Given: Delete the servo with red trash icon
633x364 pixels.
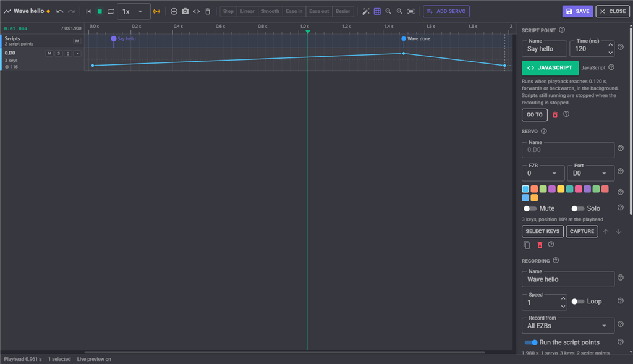Looking at the screenshot, I should click(x=540, y=245).
